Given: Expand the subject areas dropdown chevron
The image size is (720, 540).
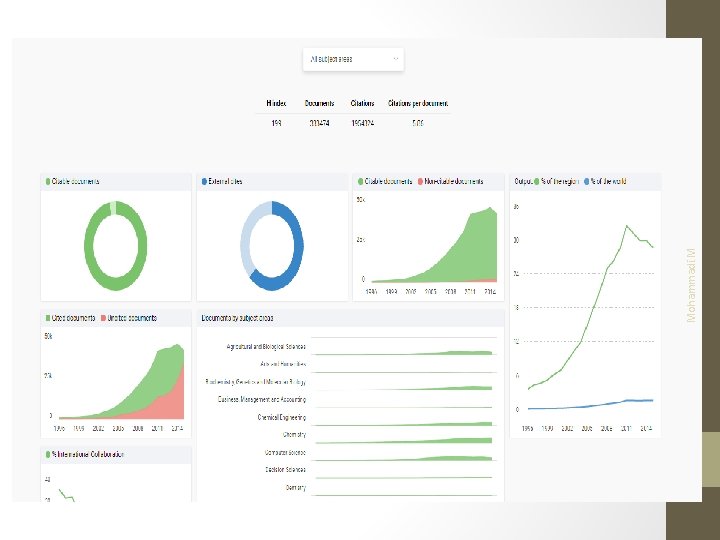Looking at the screenshot, I should coord(395,59).
